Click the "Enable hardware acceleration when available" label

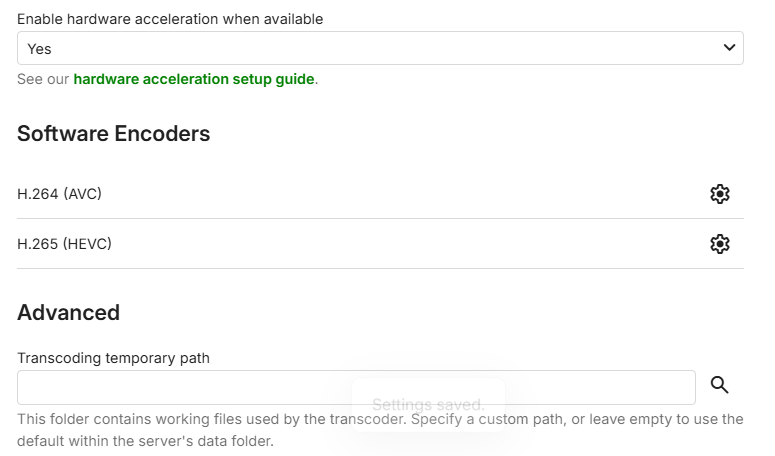[170, 19]
